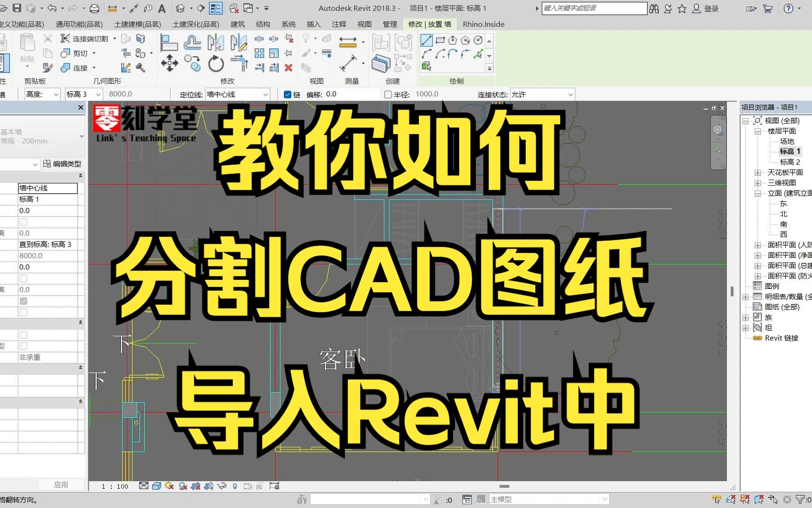Viewport: 812px width, 508px height.
Task: Click the 编辑类型 edit type button
Action: click(x=62, y=164)
